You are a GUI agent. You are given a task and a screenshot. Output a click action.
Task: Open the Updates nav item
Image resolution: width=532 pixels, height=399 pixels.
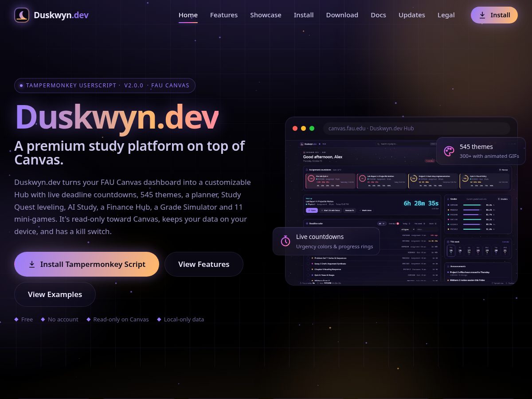(412, 15)
